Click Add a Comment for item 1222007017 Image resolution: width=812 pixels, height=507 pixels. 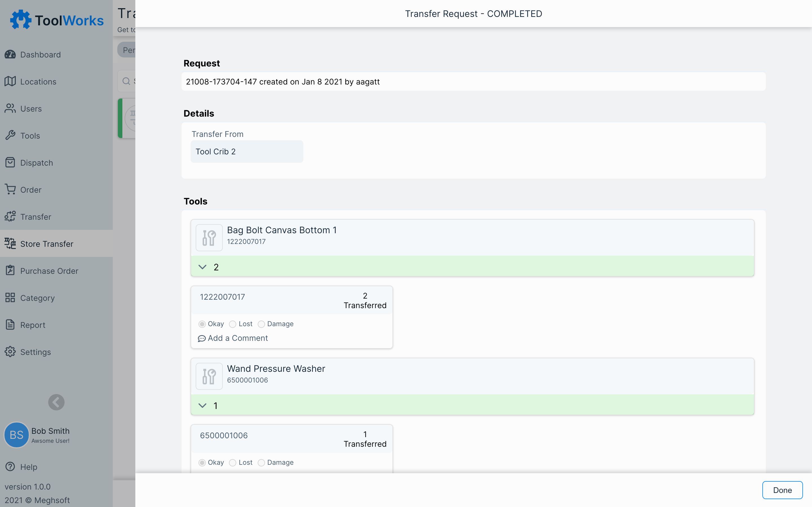click(233, 338)
